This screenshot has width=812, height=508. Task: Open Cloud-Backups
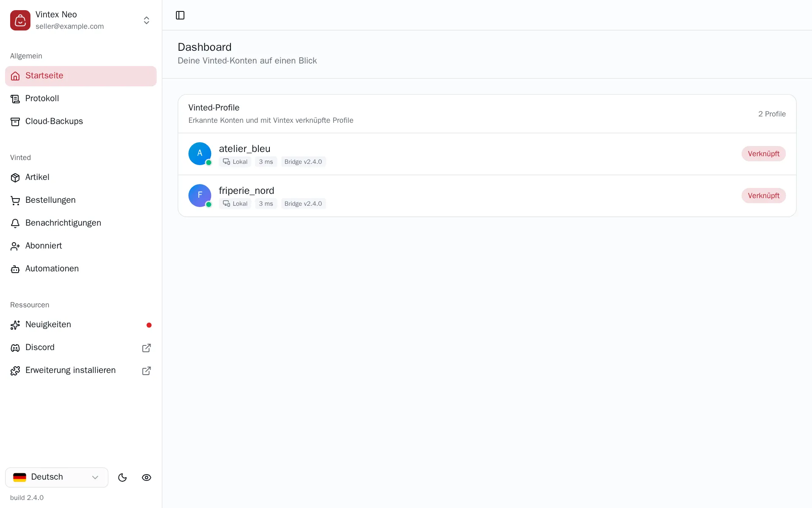pos(81,122)
